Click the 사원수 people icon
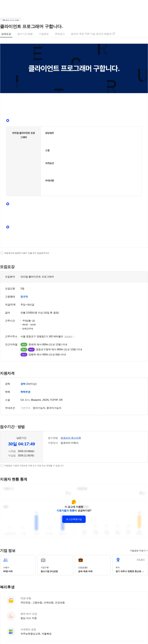 pos(6,560)
